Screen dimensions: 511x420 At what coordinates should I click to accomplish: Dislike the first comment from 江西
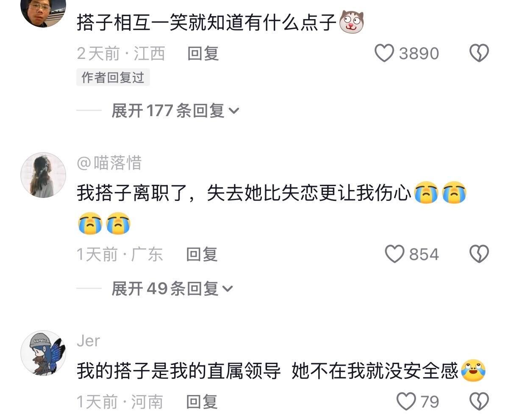tap(479, 53)
